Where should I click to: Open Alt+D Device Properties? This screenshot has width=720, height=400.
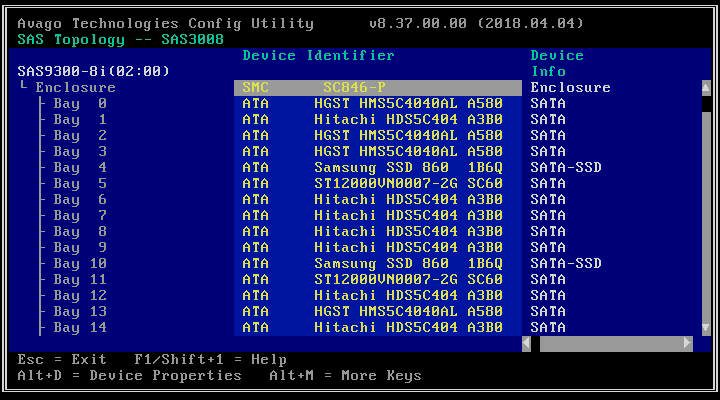(x=130, y=376)
